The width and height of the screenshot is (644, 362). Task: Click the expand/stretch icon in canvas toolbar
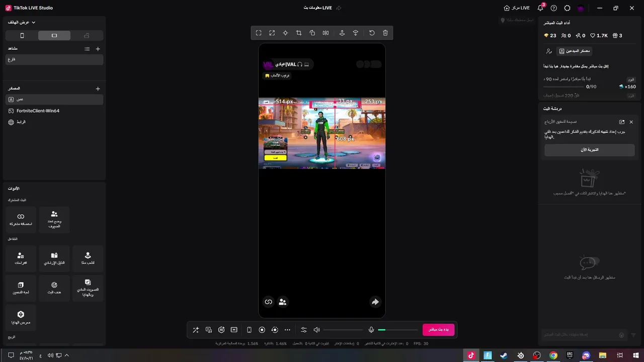272,33
